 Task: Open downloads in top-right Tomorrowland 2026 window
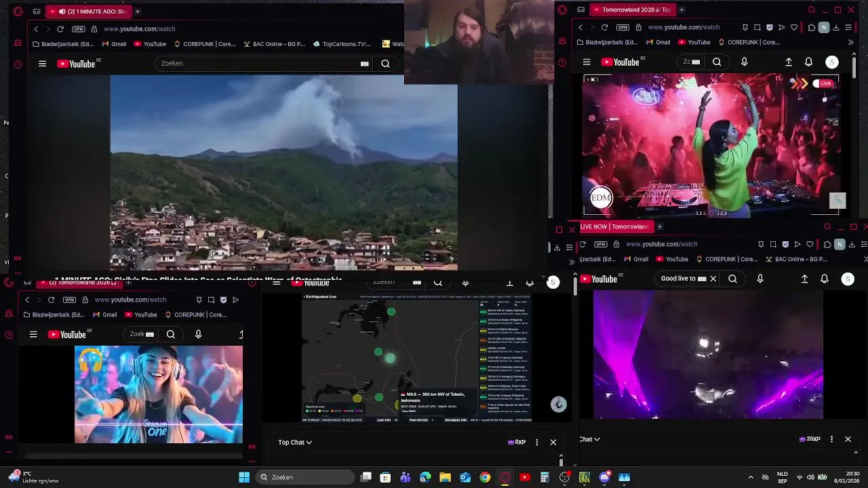pos(836,28)
